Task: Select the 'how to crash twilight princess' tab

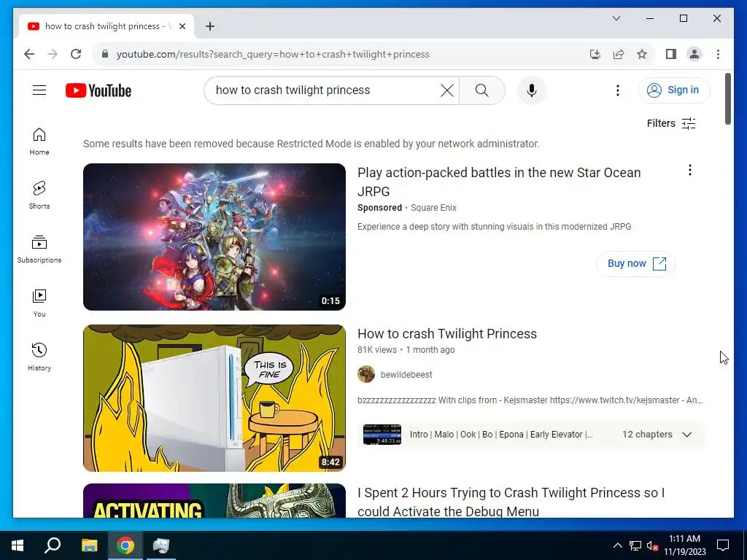Action: (106, 26)
